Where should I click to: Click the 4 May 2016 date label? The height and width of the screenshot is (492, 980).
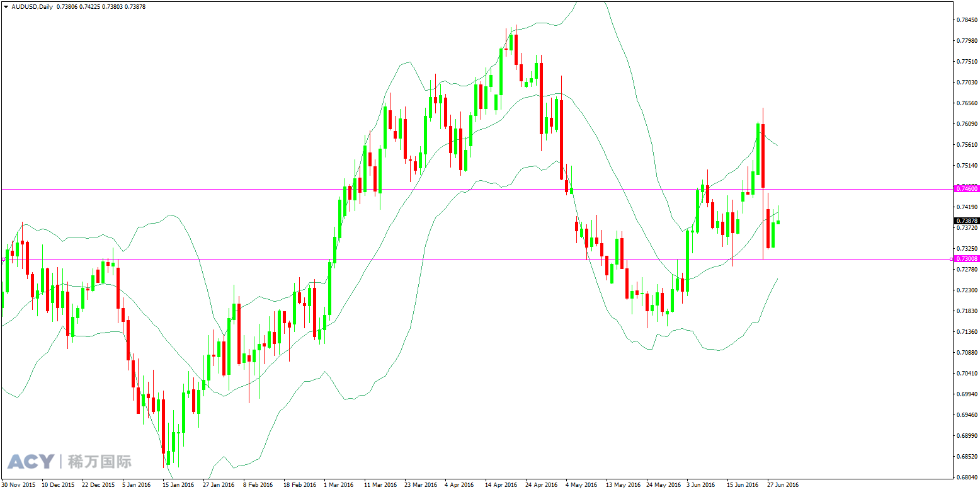(x=581, y=486)
